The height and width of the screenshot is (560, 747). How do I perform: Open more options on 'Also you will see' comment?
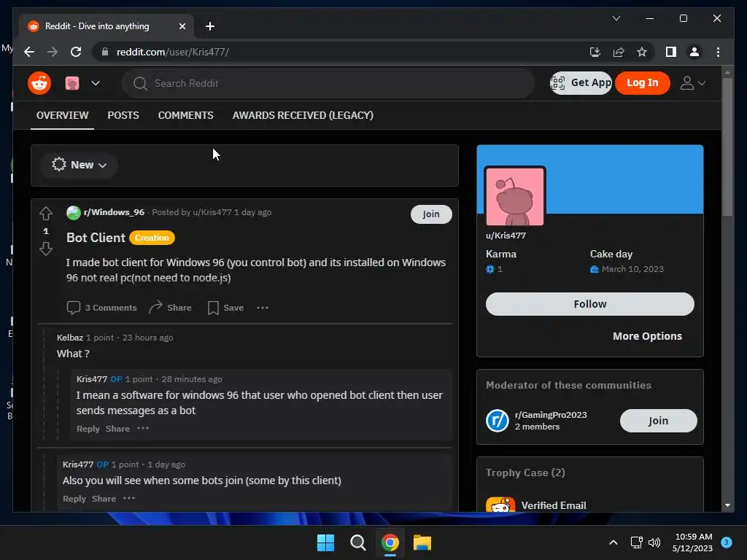129,498
